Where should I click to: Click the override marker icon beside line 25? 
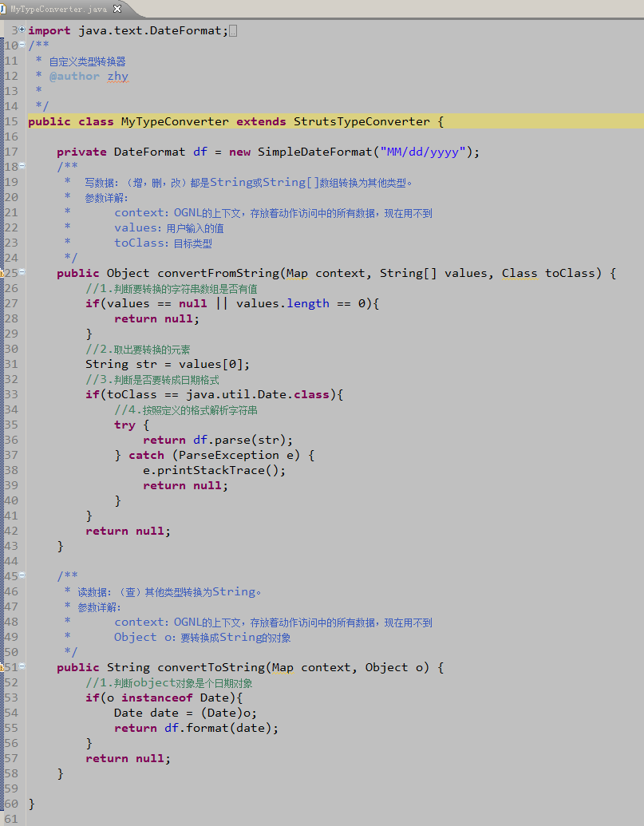coord(2,273)
